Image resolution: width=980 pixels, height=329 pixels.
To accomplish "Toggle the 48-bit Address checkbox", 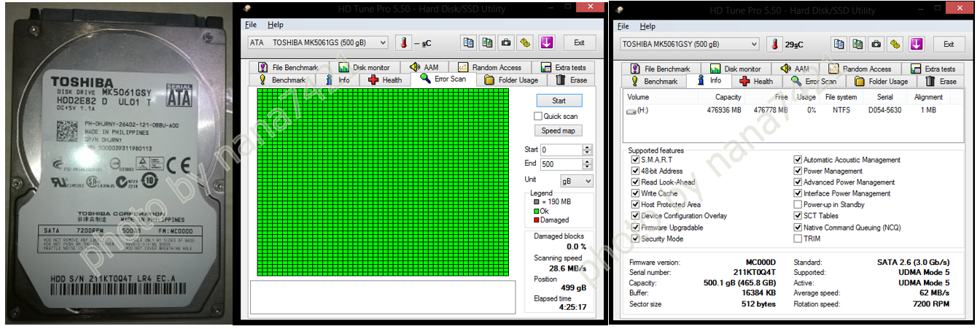I will coord(635,171).
